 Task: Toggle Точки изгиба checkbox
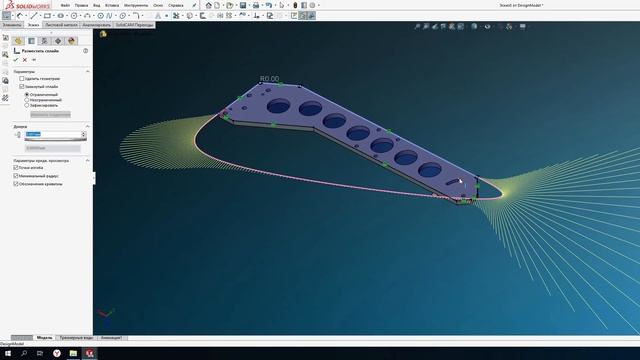point(16,168)
